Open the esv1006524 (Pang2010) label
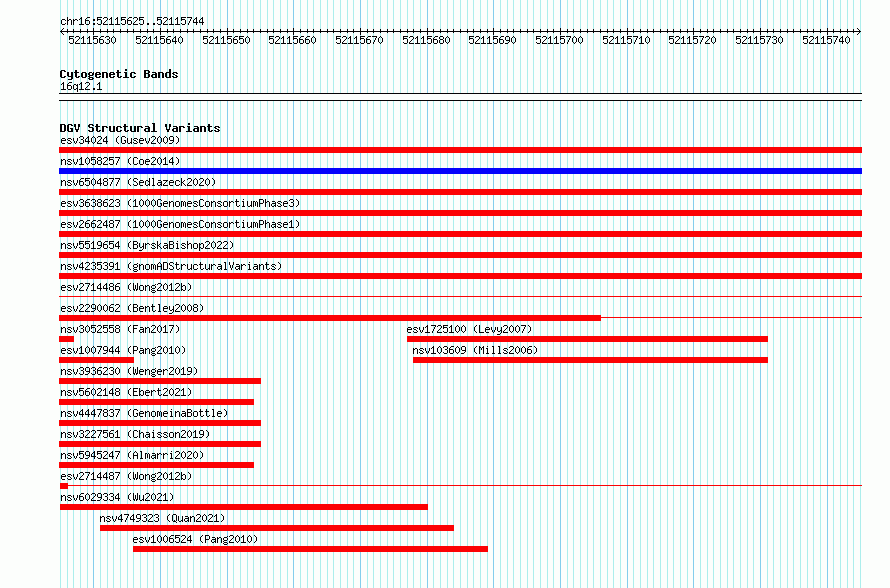 195,539
